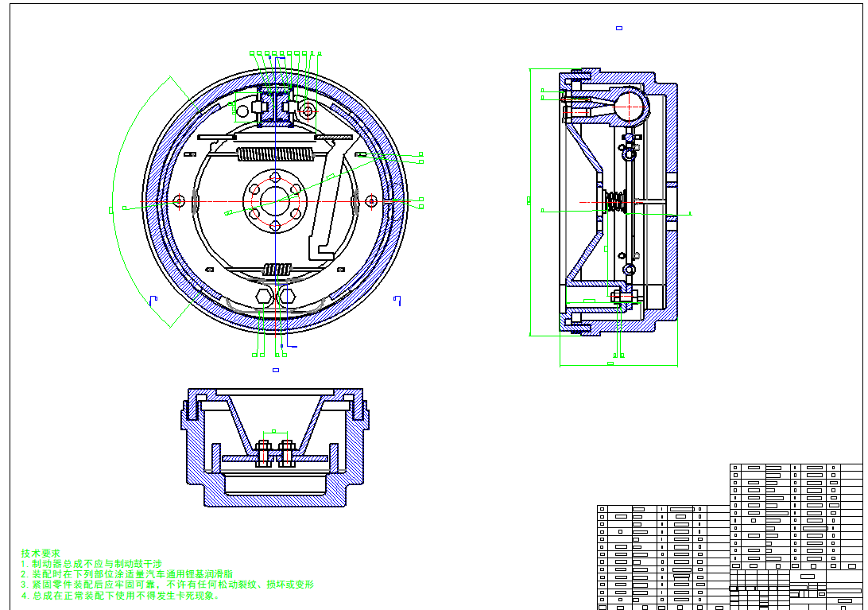
Task: Select the coil spring in the side section view
Action: point(615,201)
